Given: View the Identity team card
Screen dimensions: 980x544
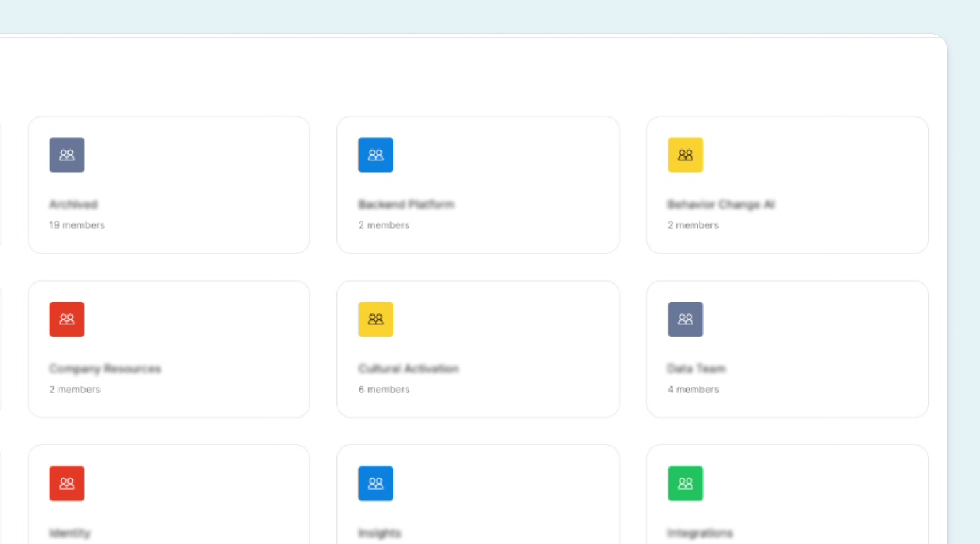Looking at the screenshot, I should coord(168,503).
